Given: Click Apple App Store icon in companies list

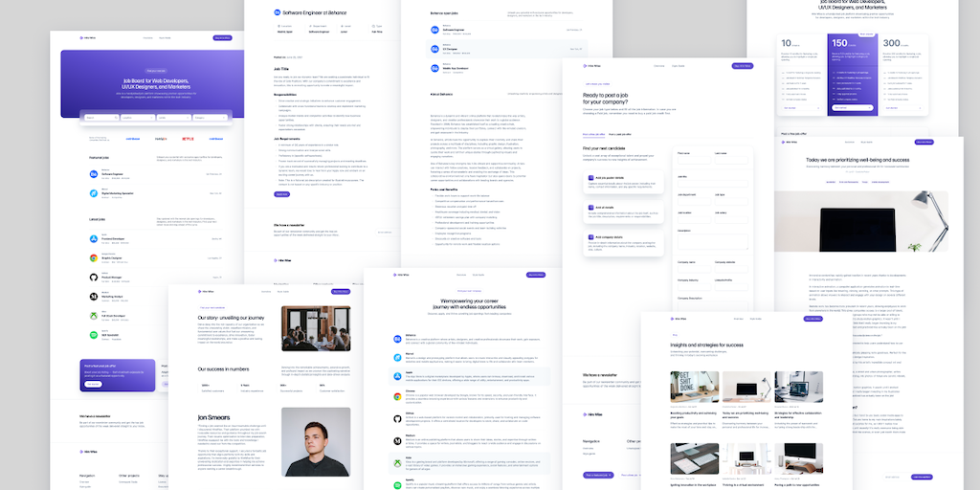Looking at the screenshot, I should click(397, 377).
